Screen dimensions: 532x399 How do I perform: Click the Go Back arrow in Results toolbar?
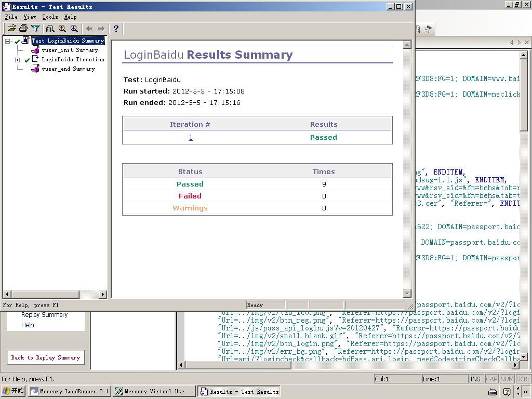(89, 29)
